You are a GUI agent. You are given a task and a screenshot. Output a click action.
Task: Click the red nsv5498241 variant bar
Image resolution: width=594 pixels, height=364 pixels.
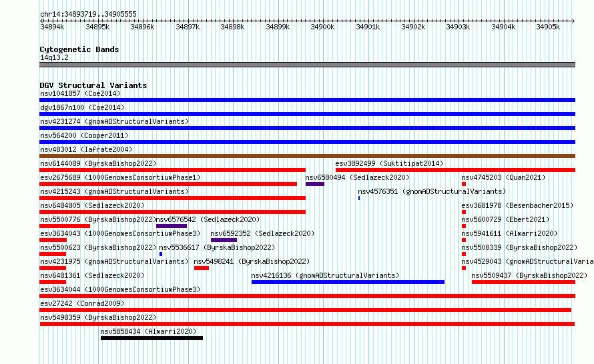coord(202,268)
